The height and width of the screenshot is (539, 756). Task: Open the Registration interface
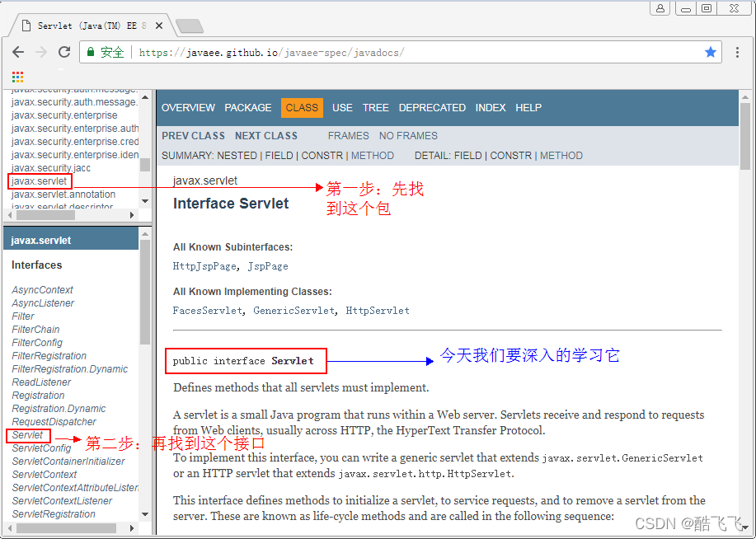[x=38, y=396]
